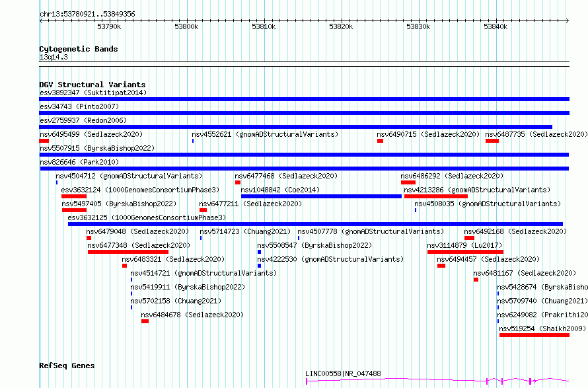Open nsv6484678 (Sedlazeck2020) label
This screenshot has height=388, width=588.
click(192, 315)
